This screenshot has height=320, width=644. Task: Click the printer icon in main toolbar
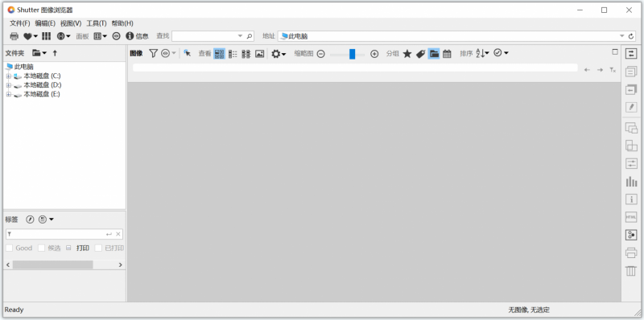[14, 36]
